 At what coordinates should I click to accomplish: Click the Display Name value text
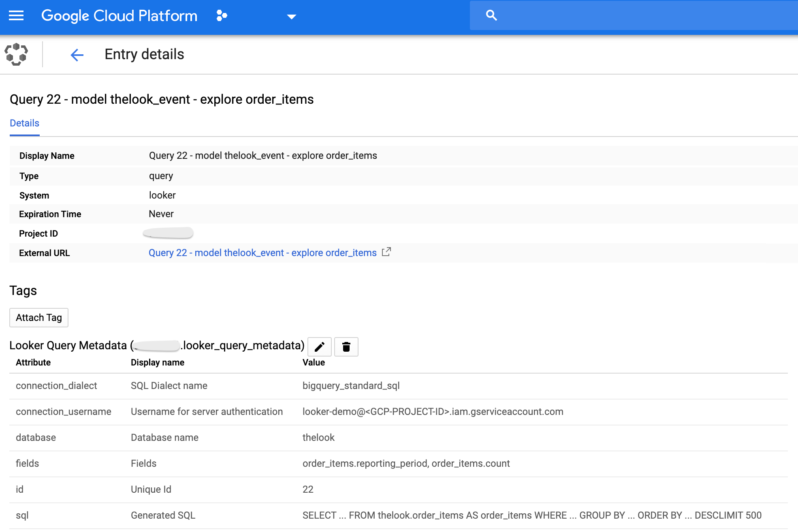(x=263, y=156)
